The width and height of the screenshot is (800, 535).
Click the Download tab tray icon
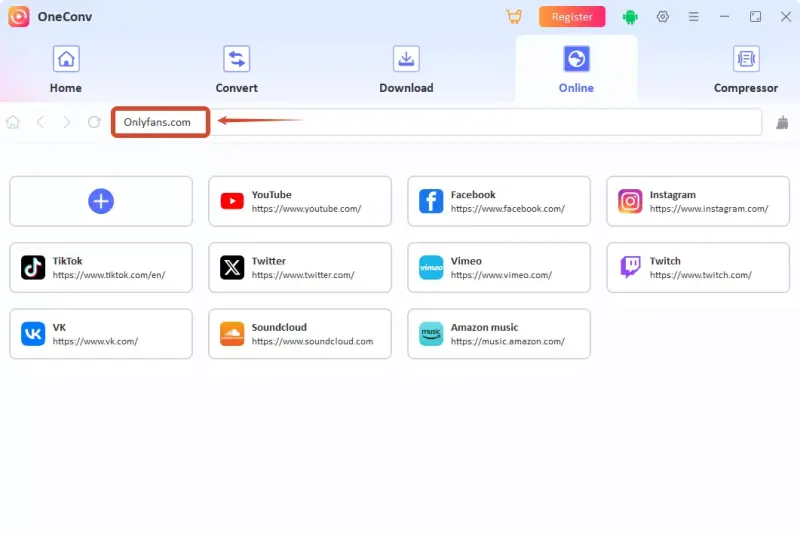pyautogui.click(x=406, y=59)
